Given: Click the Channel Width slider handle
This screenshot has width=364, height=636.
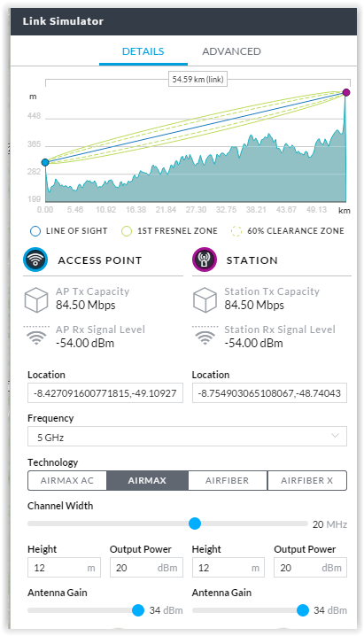Looking at the screenshot, I should click(195, 524).
